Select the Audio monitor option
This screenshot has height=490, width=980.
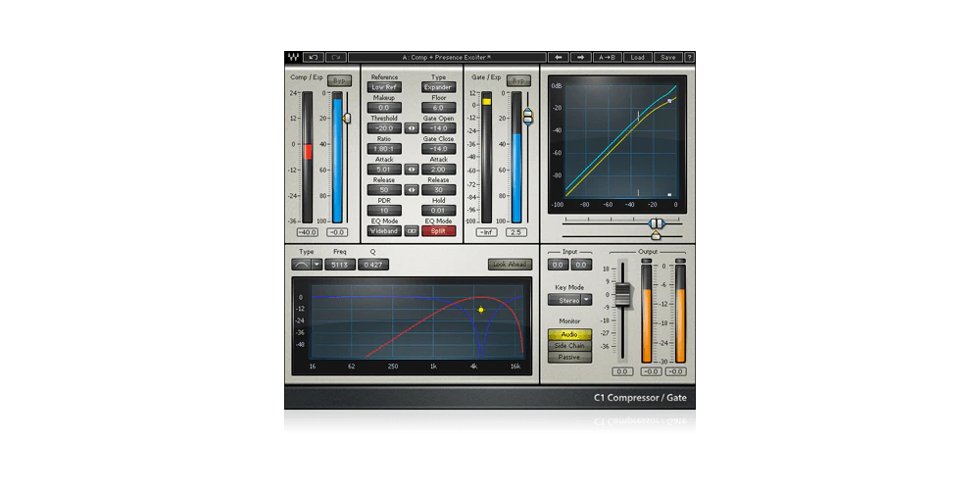coord(569,335)
